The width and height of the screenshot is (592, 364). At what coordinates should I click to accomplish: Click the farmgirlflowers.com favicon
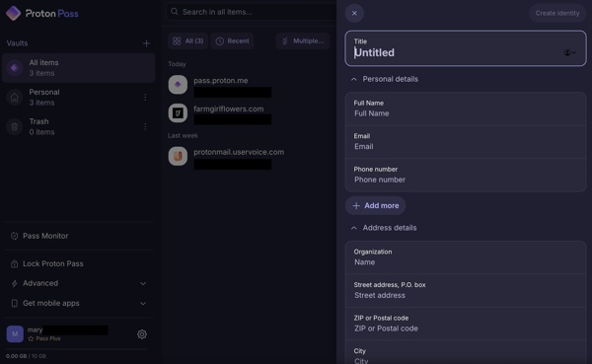click(x=178, y=112)
